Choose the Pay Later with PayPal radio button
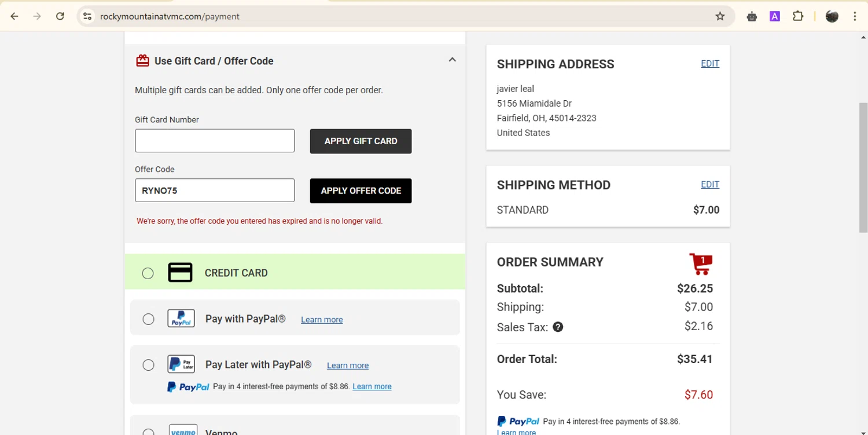The width and height of the screenshot is (868, 435). pos(148,365)
